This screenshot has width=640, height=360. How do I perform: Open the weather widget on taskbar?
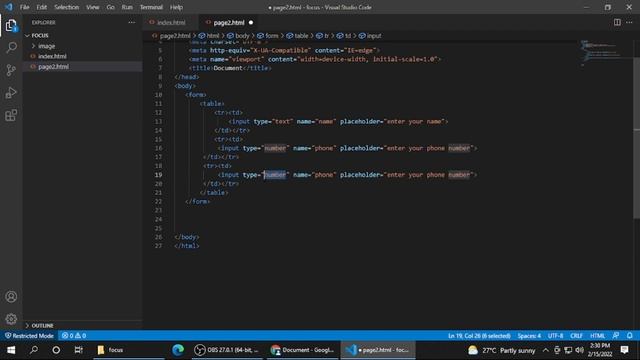(502, 350)
